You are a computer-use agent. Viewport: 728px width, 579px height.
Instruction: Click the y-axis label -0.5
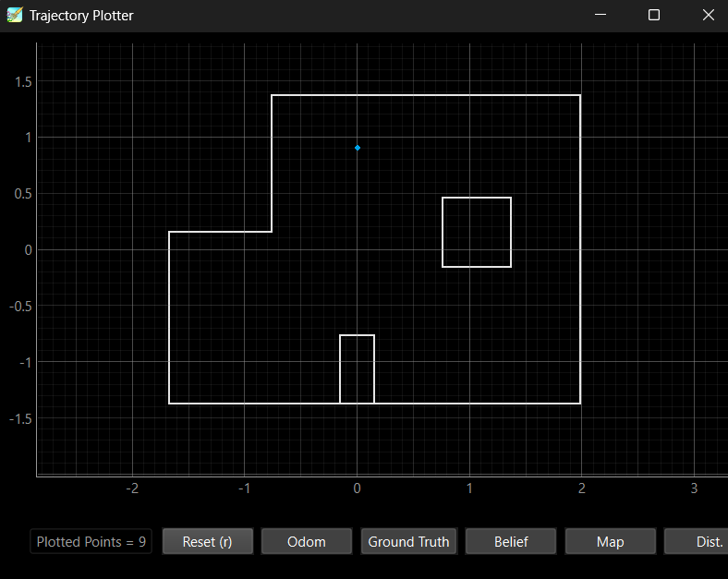click(x=21, y=307)
